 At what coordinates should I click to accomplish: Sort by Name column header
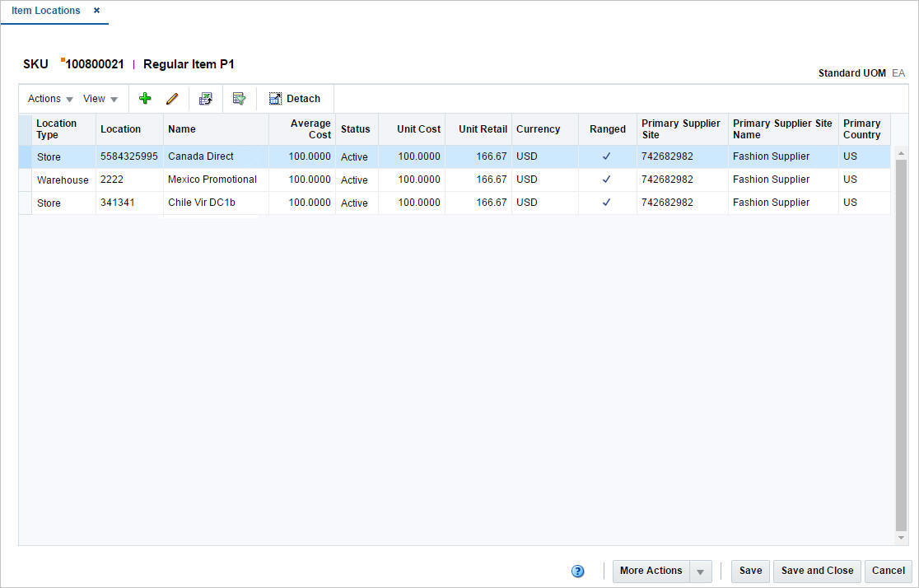click(x=216, y=129)
